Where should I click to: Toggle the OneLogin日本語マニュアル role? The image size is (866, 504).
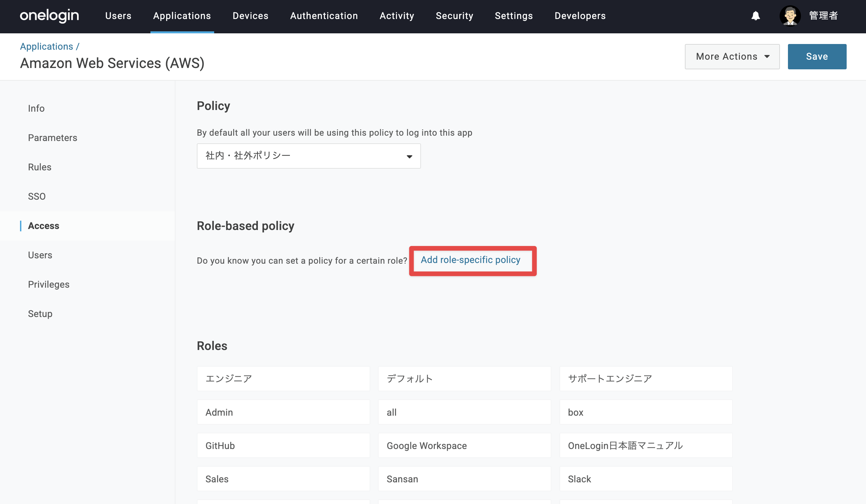pos(646,446)
